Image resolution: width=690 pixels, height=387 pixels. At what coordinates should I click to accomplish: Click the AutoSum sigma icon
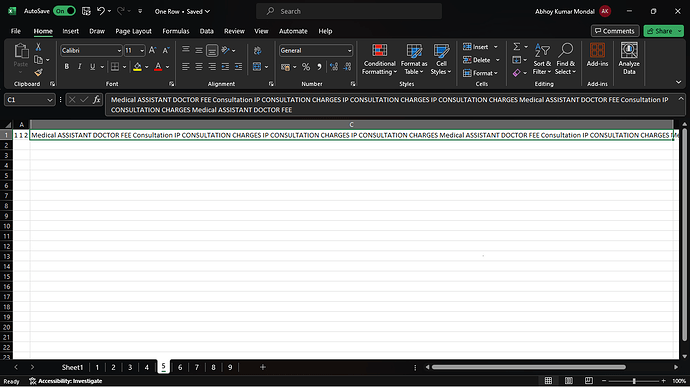click(517, 47)
